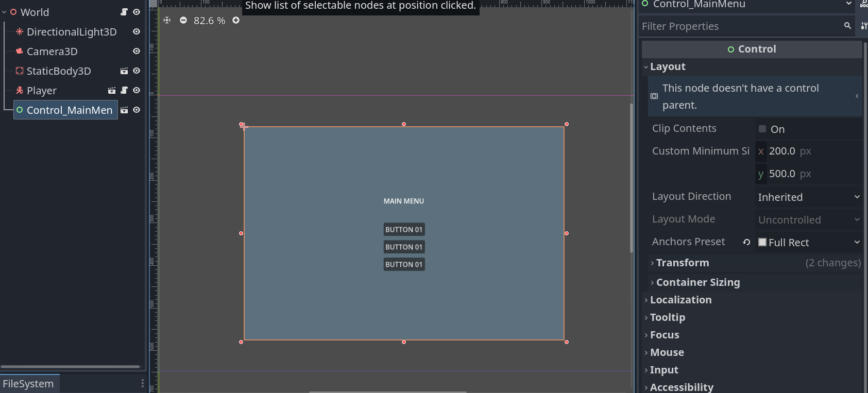
Task: Expand the Transform section
Action: (683, 263)
